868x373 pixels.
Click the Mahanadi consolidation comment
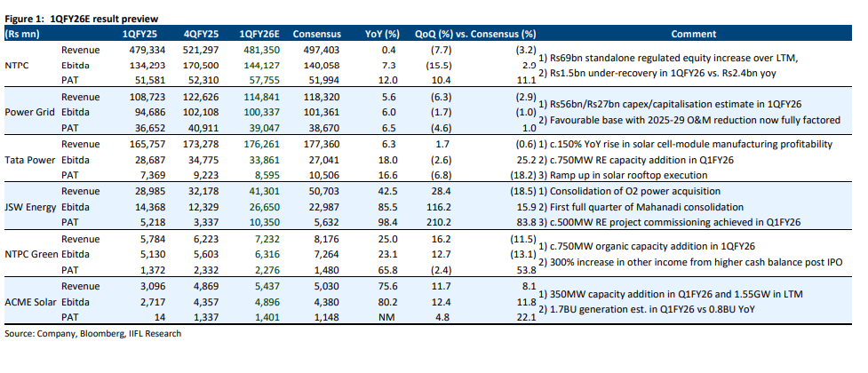pos(641,206)
